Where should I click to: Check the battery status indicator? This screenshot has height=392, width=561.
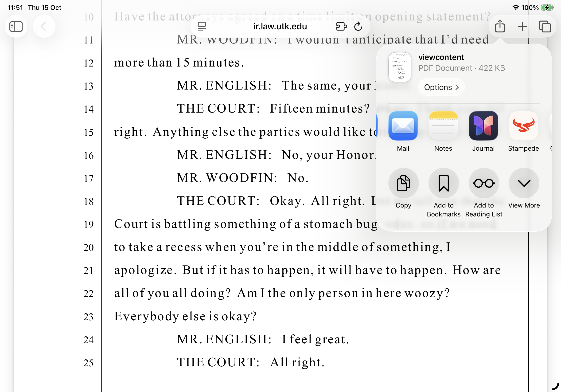547,8
